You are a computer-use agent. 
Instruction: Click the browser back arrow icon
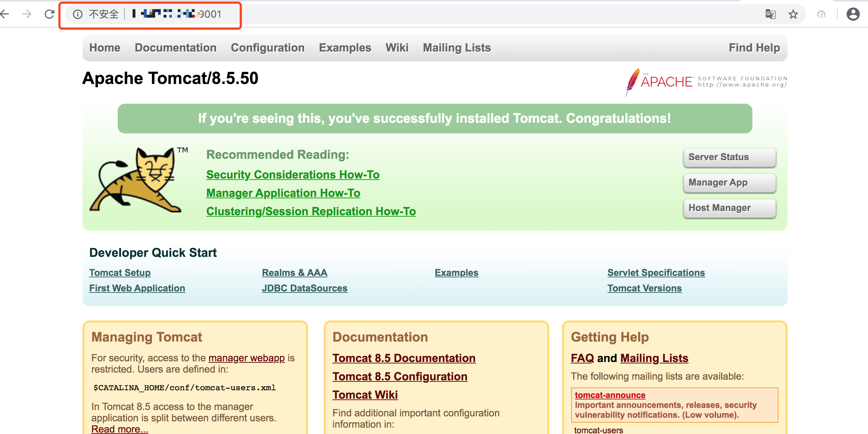5,14
